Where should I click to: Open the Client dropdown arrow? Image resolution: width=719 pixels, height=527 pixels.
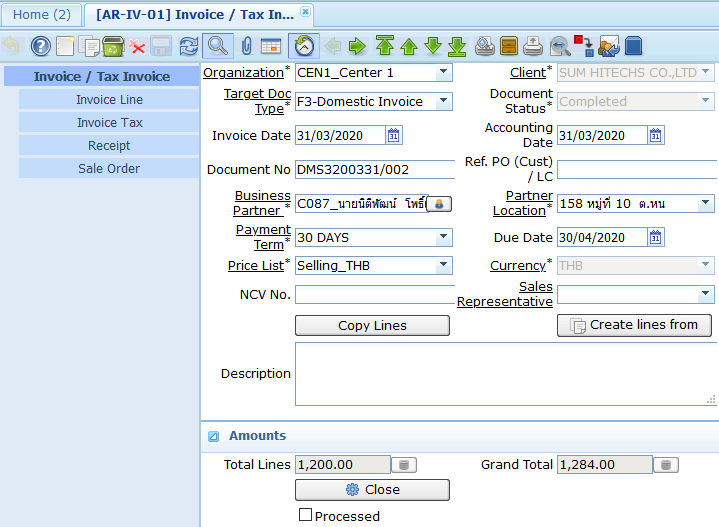(x=705, y=72)
